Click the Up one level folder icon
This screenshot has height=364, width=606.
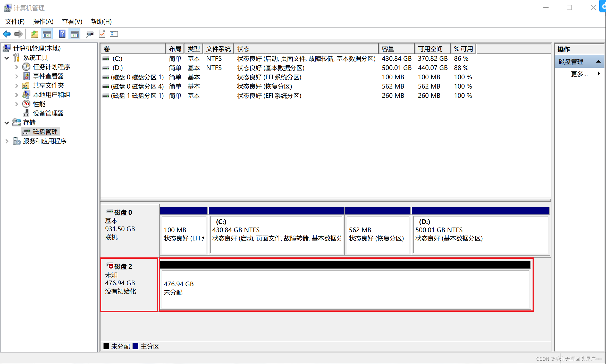pos(34,34)
